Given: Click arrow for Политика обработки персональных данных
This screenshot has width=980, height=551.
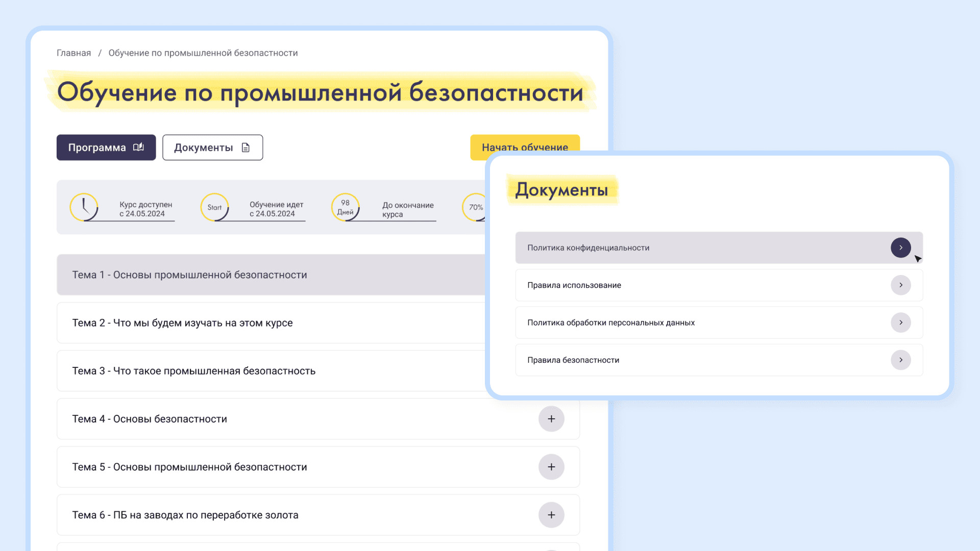Looking at the screenshot, I should pos(900,322).
